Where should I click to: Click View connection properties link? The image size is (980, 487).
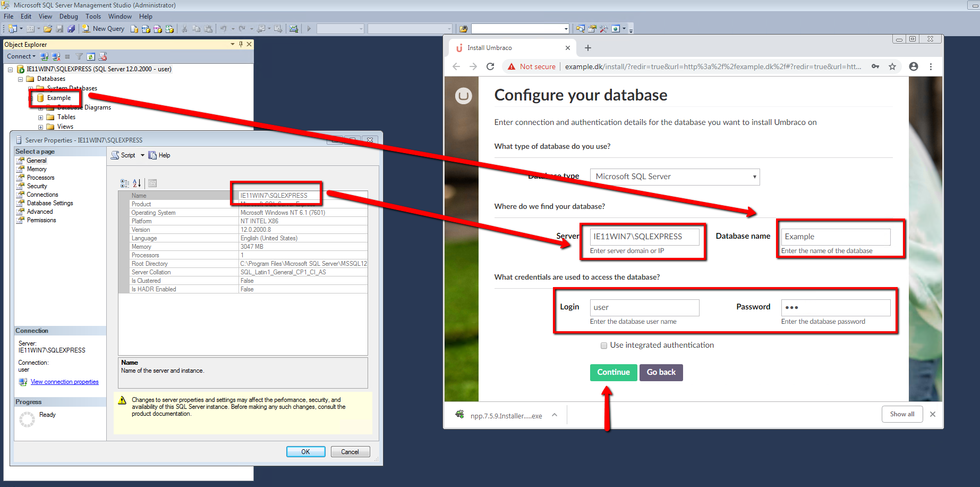pos(65,382)
